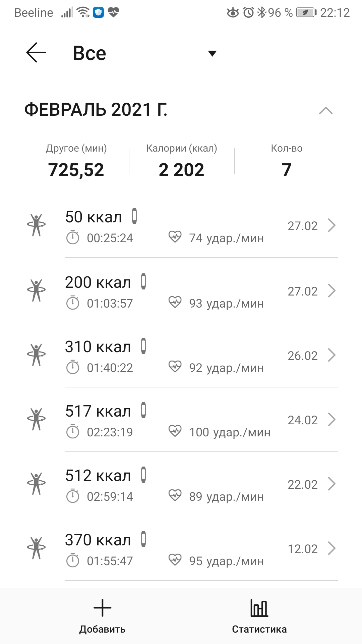The image size is (362, 644).
Task: Open the 370 kcal workout from 12.02
Action: (201, 549)
